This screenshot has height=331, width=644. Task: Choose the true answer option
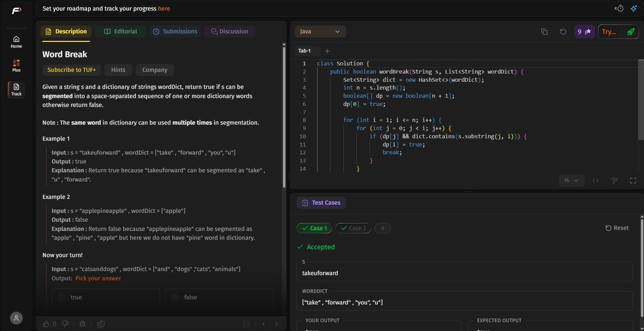pos(106,297)
